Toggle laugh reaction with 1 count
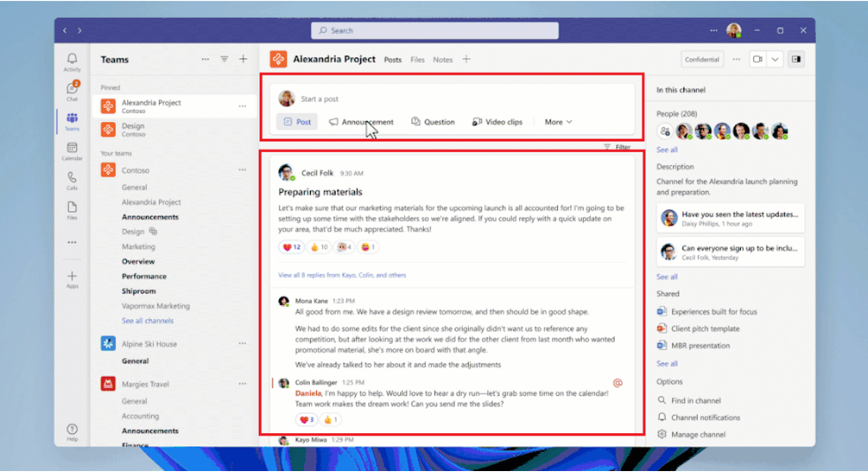The width and height of the screenshot is (868, 472). (x=368, y=247)
